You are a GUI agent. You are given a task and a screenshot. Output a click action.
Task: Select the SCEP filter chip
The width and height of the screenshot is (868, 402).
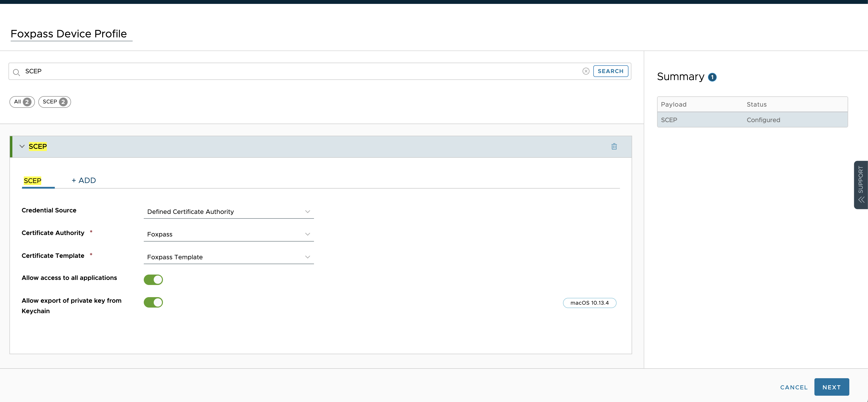55,102
